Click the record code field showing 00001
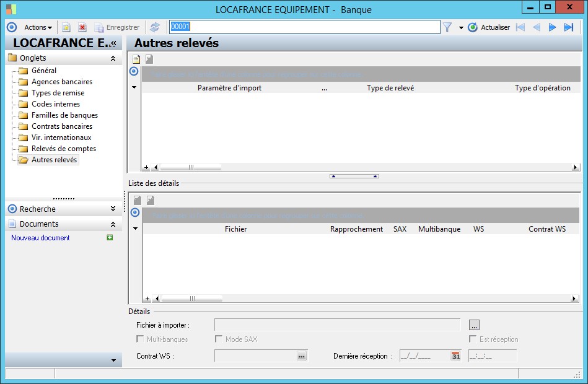 pyautogui.click(x=304, y=27)
